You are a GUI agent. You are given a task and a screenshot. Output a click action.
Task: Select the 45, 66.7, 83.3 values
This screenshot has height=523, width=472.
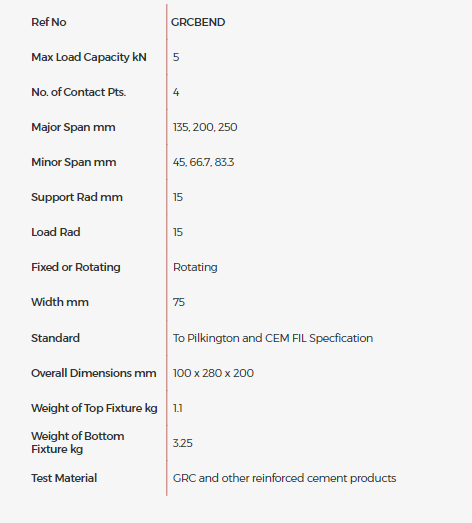click(203, 162)
